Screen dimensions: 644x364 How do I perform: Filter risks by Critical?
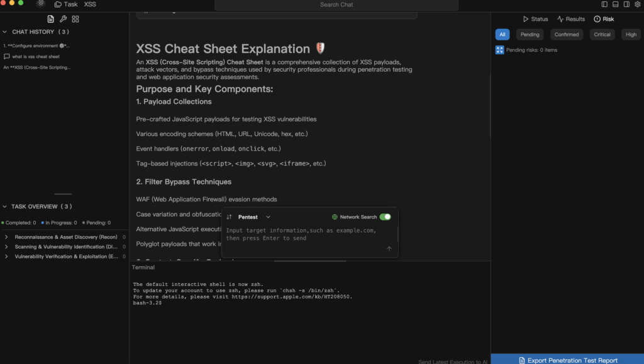[x=602, y=35]
